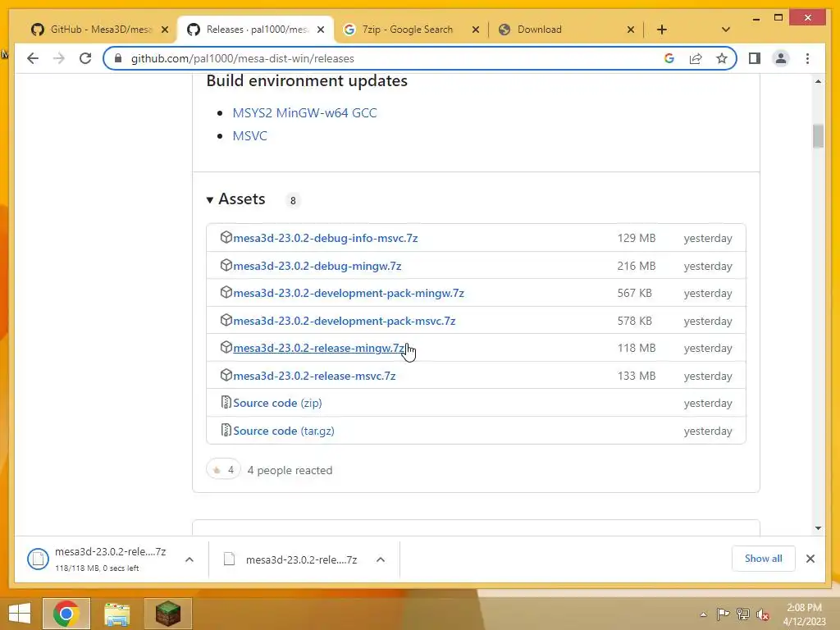
Task: Click the reaction button showing 4
Action: (x=223, y=470)
